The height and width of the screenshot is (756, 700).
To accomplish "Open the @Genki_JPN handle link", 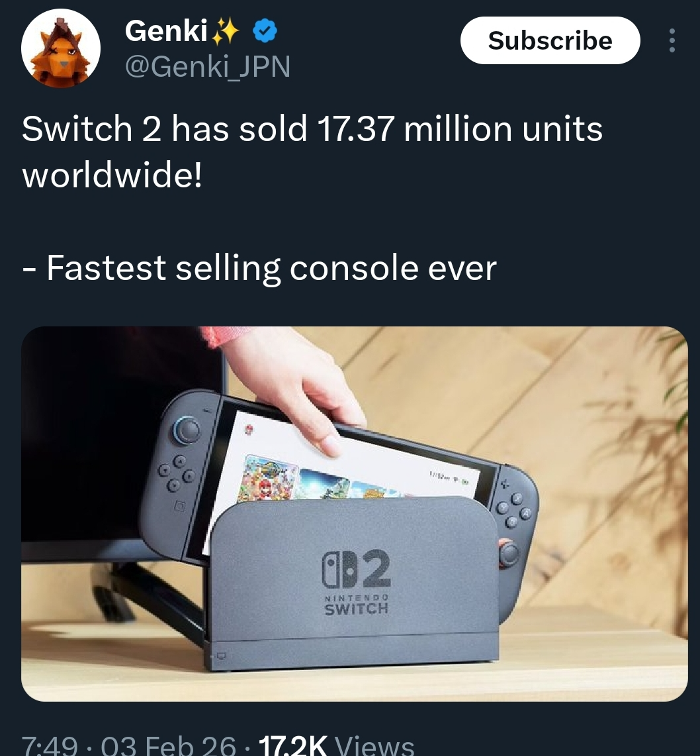I will click(x=208, y=67).
